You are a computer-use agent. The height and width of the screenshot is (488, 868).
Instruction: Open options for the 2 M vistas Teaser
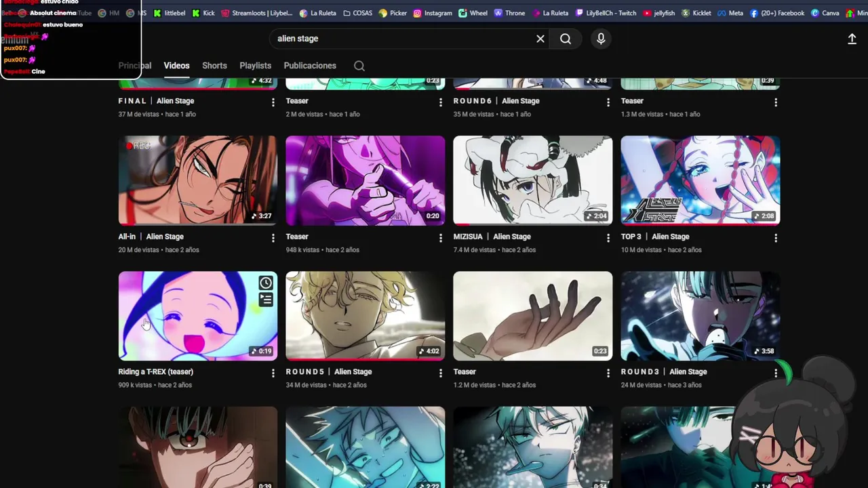pyautogui.click(x=441, y=102)
